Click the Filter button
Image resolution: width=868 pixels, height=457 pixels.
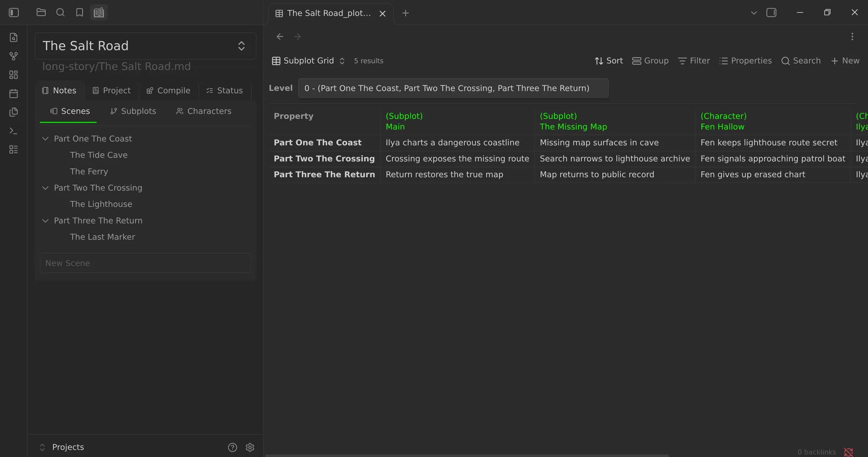(x=694, y=61)
